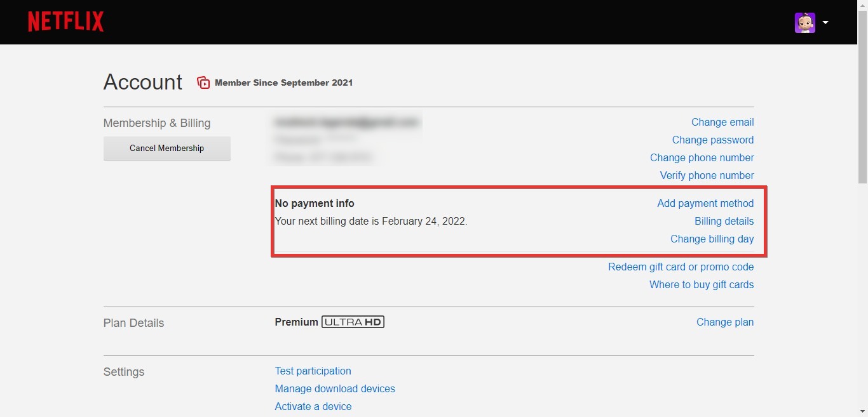
Task: Open Manage download devices
Action: (335, 388)
